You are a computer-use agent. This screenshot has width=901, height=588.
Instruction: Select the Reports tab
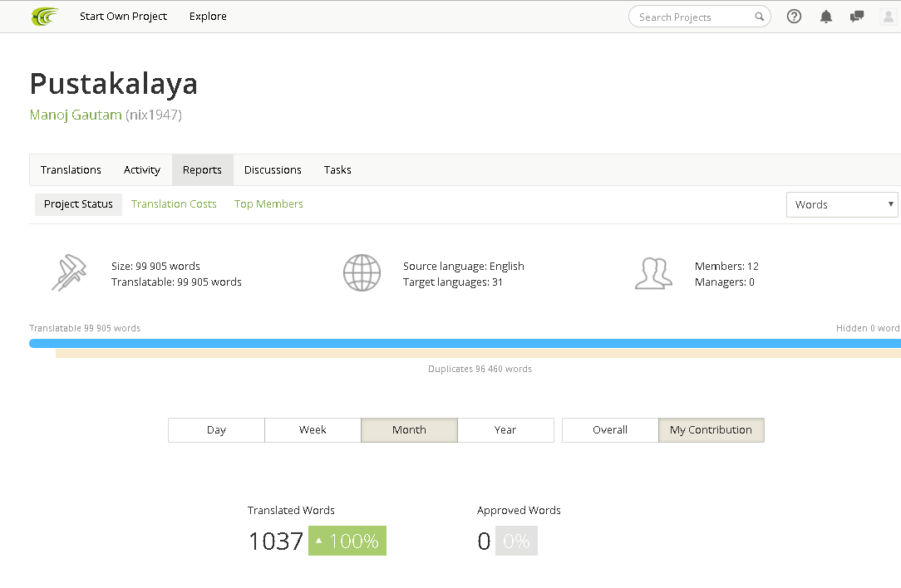point(202,170)
